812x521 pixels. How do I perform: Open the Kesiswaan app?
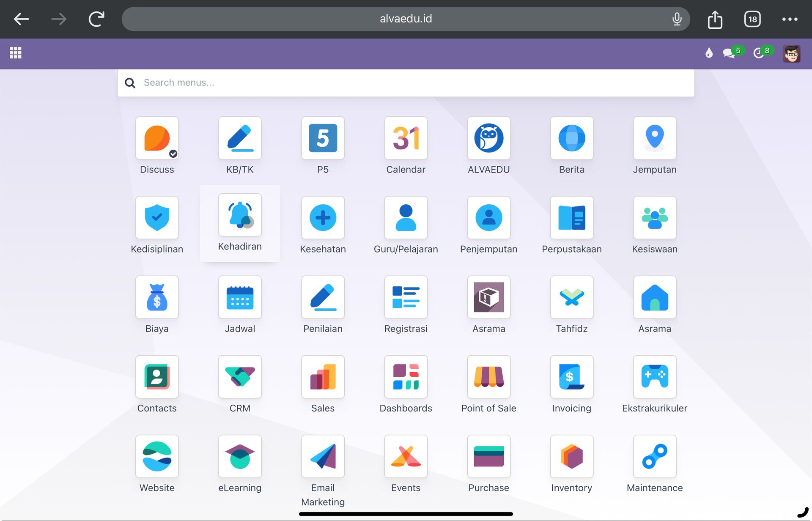pos(655,218)
